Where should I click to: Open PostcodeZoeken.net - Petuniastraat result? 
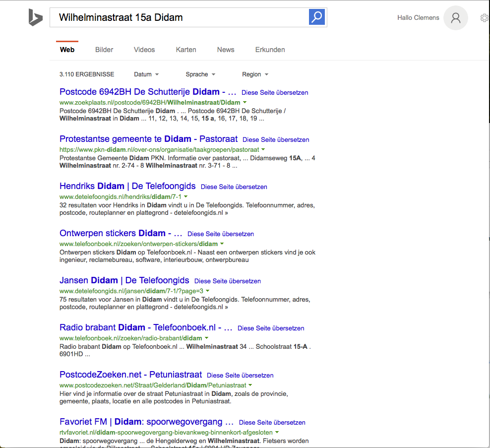pyautogui.click(x=130, y=375)
